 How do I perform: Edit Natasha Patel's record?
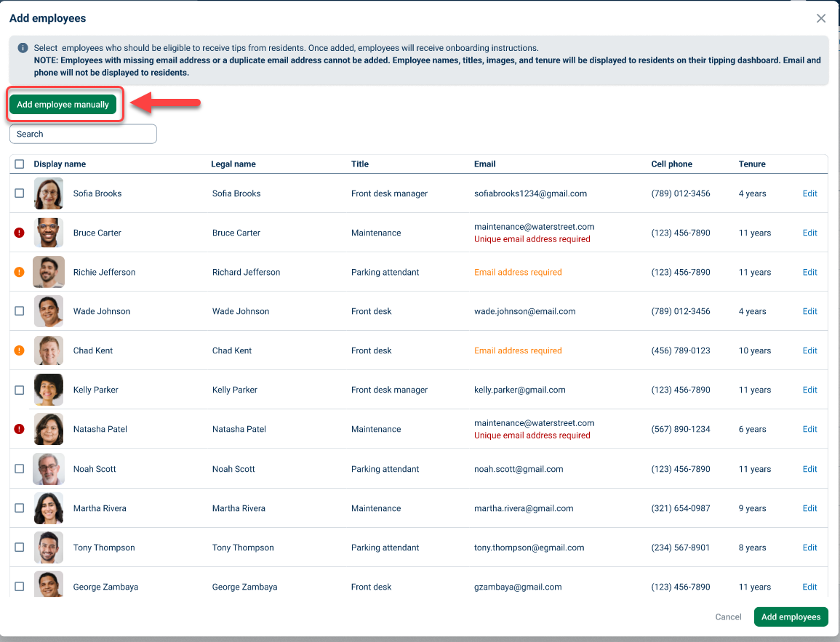(809, 429)
